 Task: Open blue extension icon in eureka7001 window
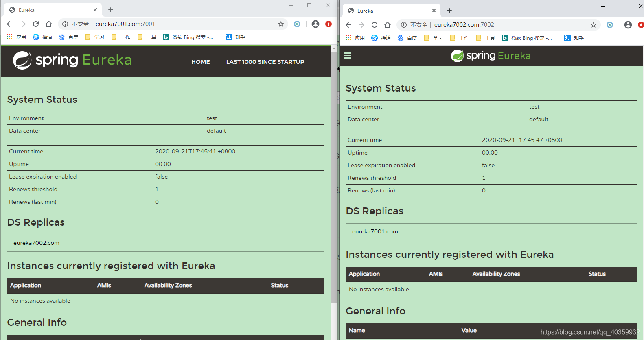297,24
